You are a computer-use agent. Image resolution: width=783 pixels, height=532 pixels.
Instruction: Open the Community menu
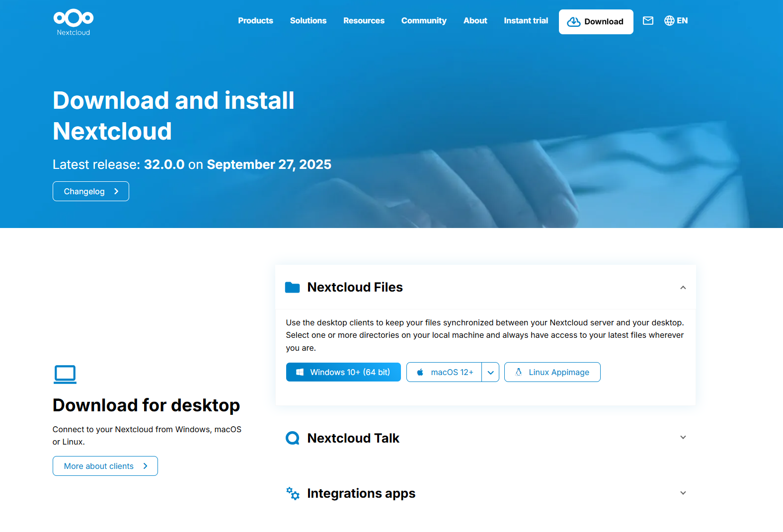[424, 21]
